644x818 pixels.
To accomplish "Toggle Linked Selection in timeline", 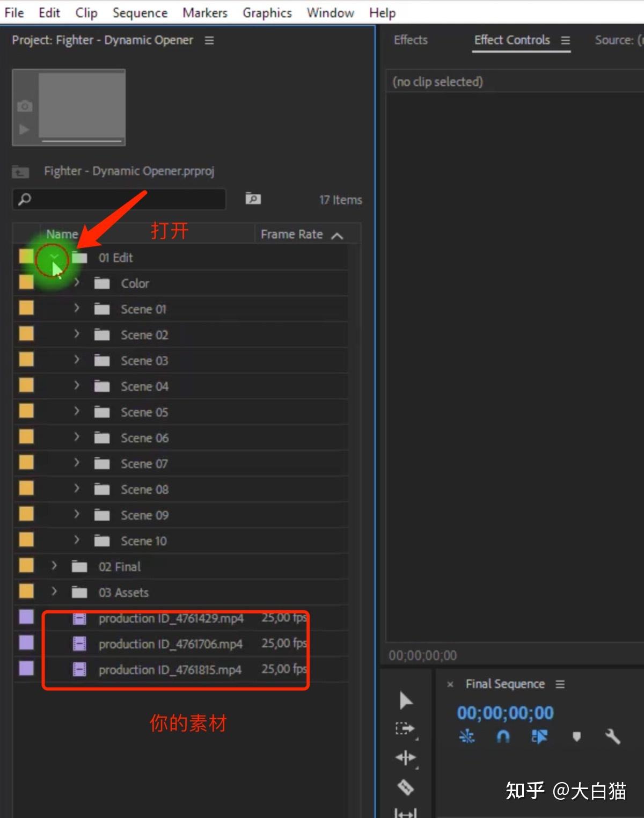I will [539, 736].
